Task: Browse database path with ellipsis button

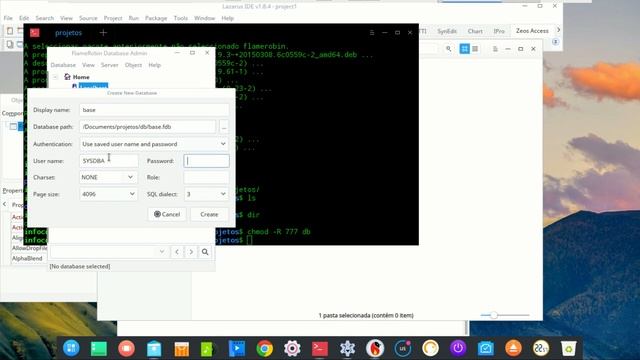Action: 224,127
